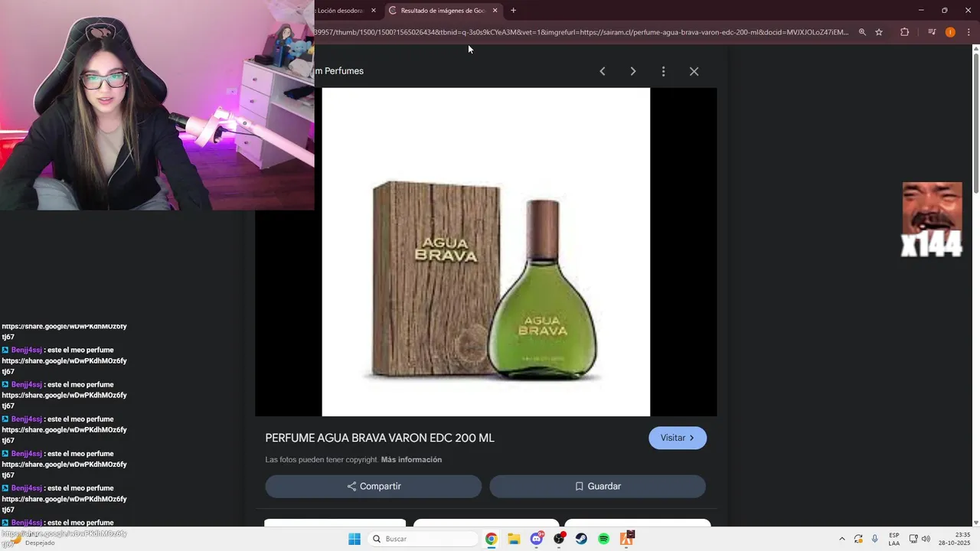The image size is (980, 551).
Task: Open a new browser tab
Action: point(513,11)
